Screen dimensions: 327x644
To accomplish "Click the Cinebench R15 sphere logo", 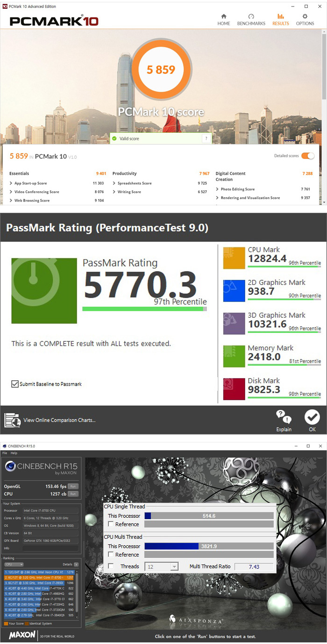I will [x=10, y=466].
